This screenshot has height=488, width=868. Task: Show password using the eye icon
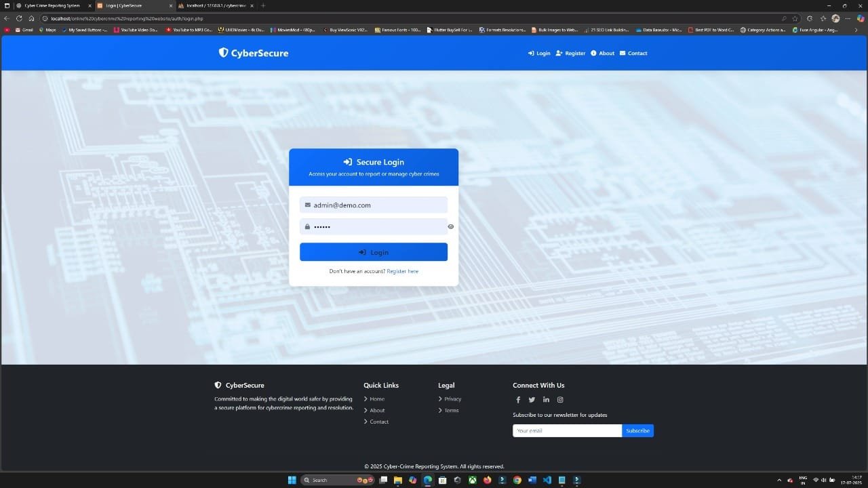coord(451,227)
